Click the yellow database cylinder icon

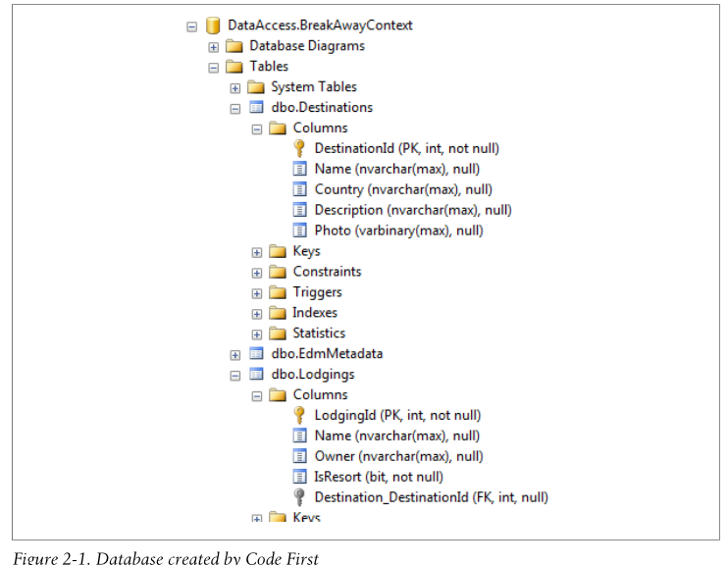[x=213, y=26]
